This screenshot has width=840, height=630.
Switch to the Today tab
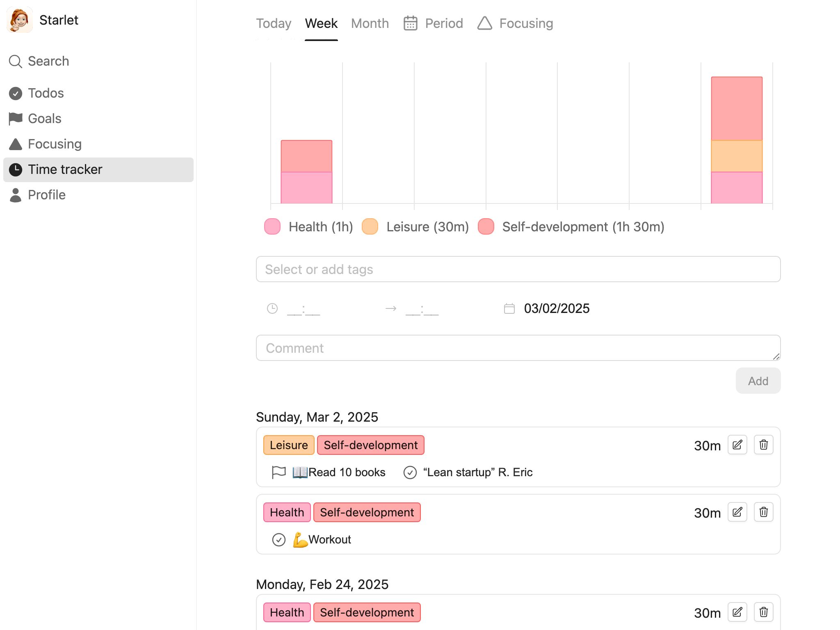click(274, 23)
